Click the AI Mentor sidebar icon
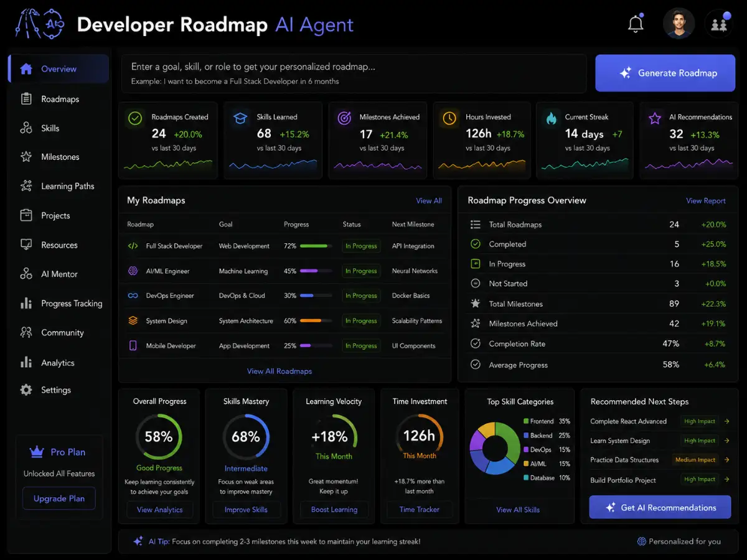747x560 pixels. click(x=26, y=274)
